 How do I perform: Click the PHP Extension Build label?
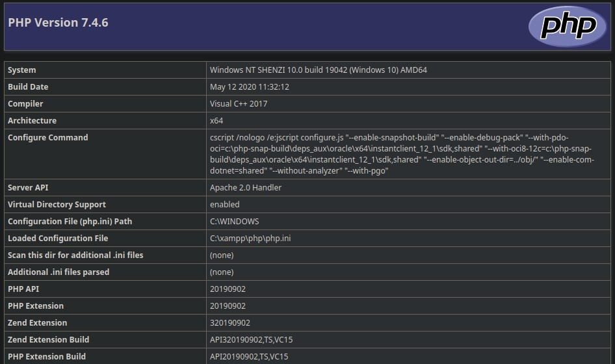[x=47, y=357]
